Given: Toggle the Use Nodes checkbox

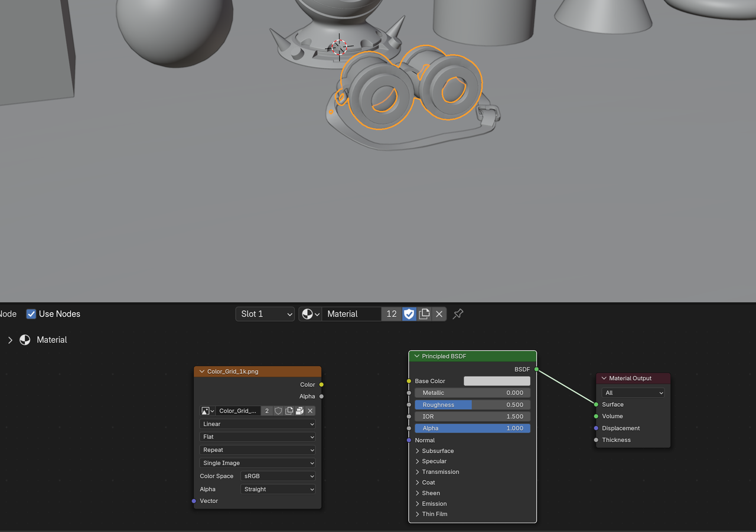Looking at the screenshot, I should coord(31,314).
